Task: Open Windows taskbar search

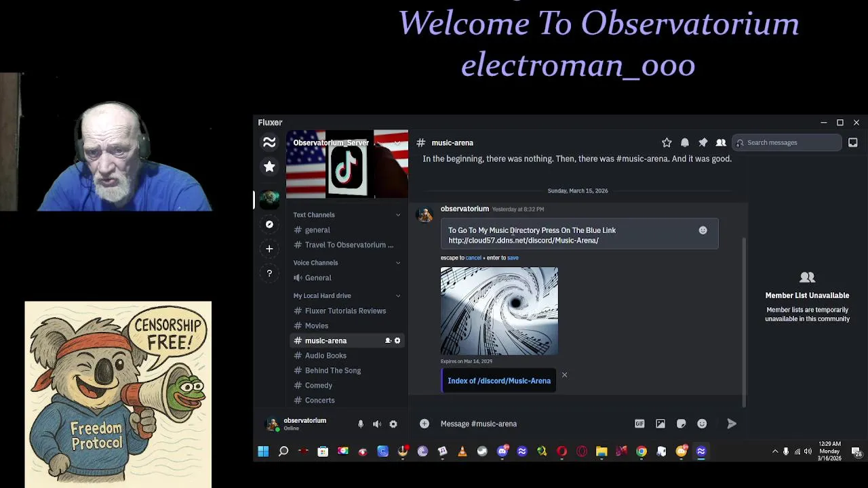Action: click(x=283, y=451)
